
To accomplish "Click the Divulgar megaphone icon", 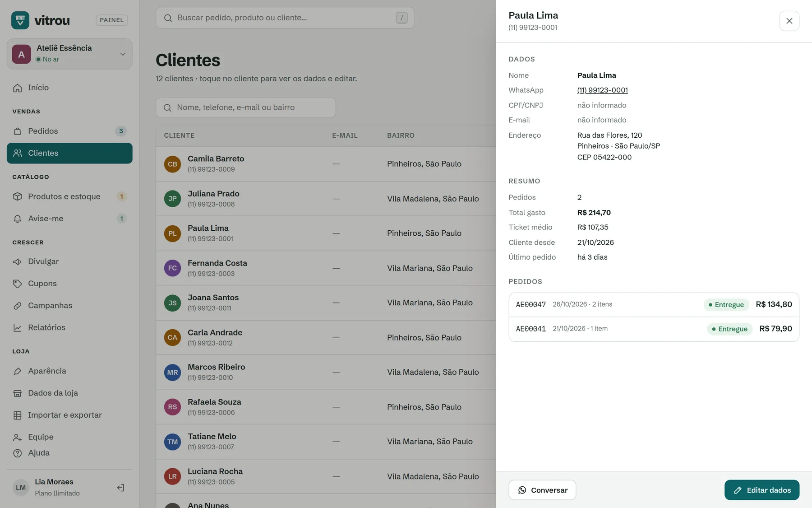I will [18, 261].
